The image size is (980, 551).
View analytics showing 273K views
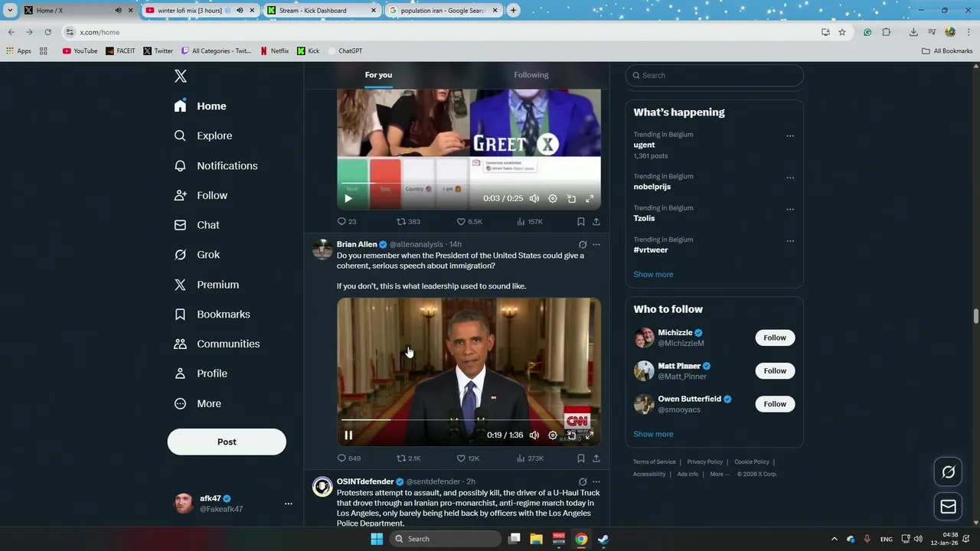pyautogui.click(x=530, y=458)
